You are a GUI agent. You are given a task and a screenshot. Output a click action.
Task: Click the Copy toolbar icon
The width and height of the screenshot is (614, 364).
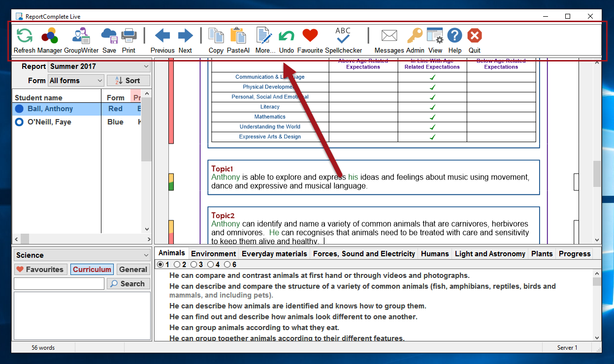click(x=216, y=36)
